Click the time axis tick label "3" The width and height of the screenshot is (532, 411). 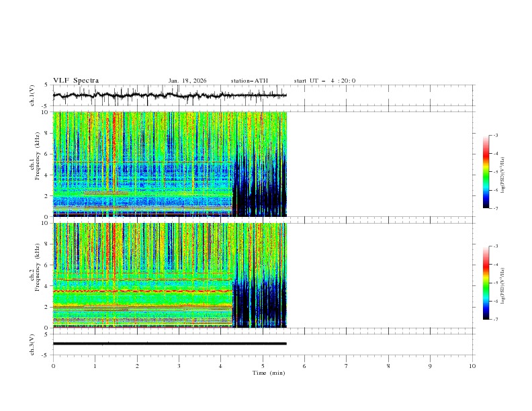(179, 366)
